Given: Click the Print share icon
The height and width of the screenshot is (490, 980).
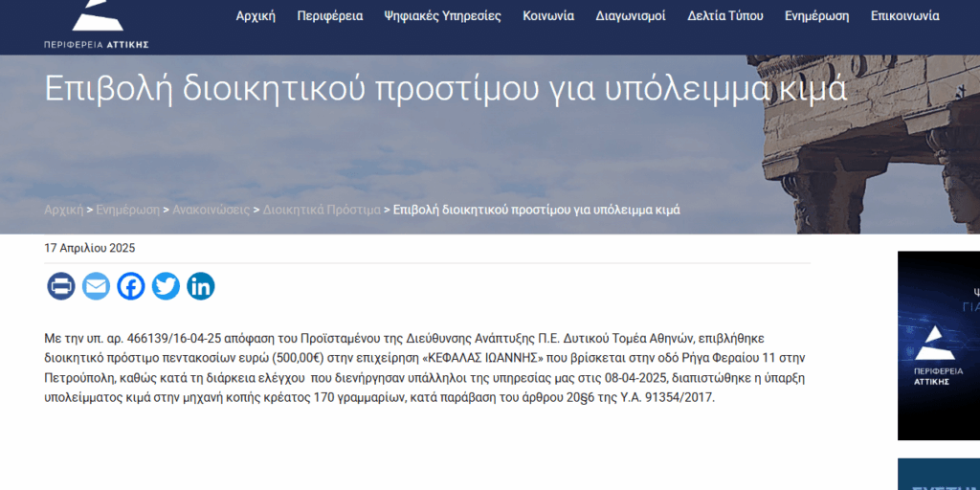Looking at the screenshot, I should [x=61, y=286].
